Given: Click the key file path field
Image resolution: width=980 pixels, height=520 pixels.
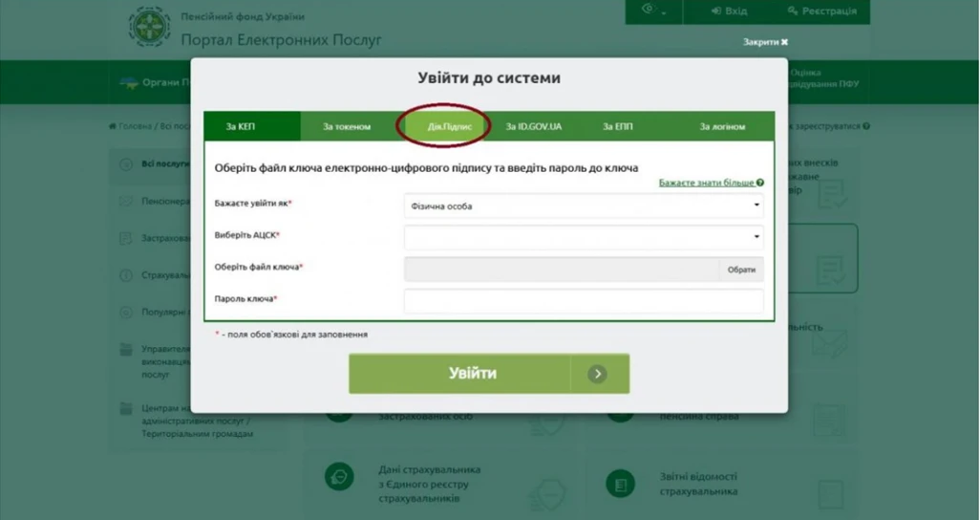Looking at the screenshot, I should coord(562,270).
